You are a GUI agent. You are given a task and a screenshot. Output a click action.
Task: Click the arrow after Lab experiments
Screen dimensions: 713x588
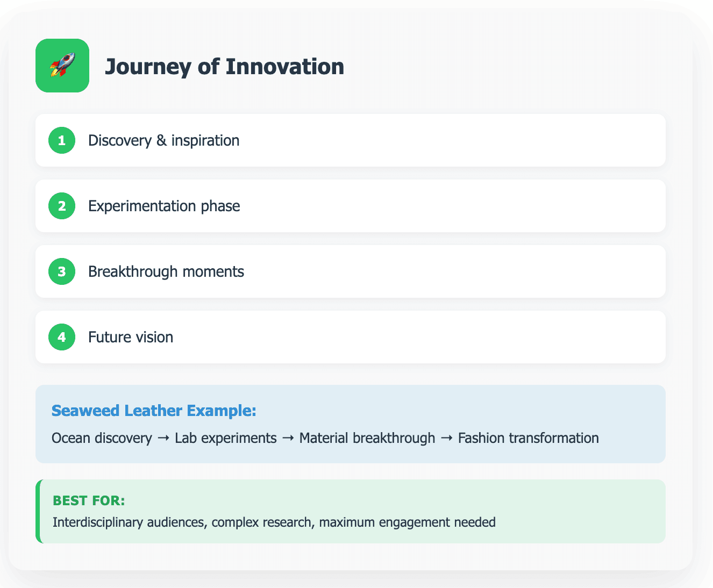pos(288,439)
